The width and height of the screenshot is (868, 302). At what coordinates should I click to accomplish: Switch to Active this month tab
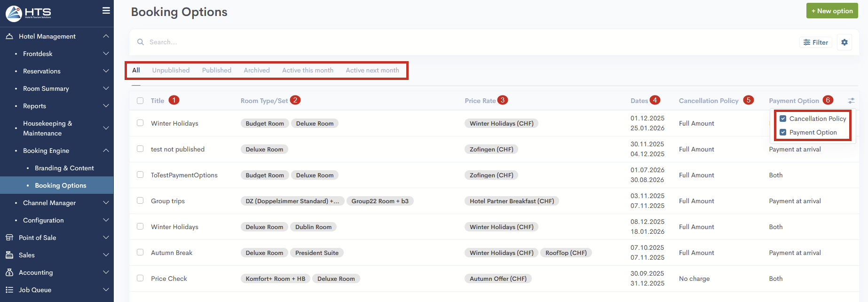(308, 70)
